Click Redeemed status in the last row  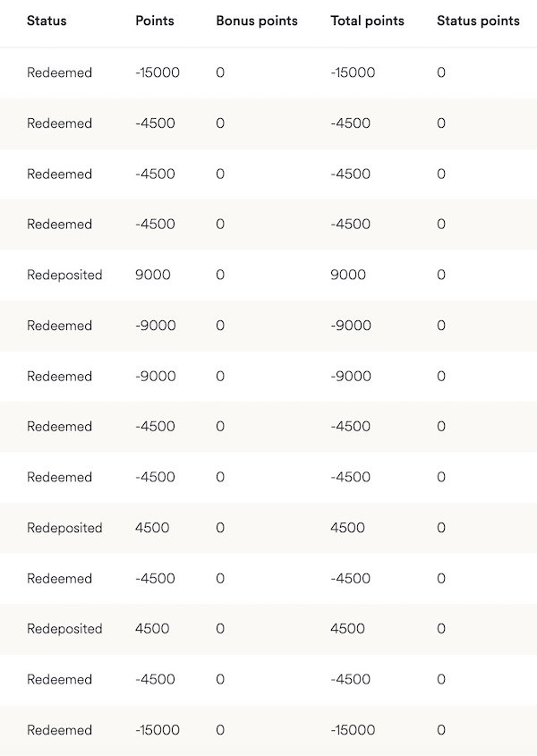(59, 730)
